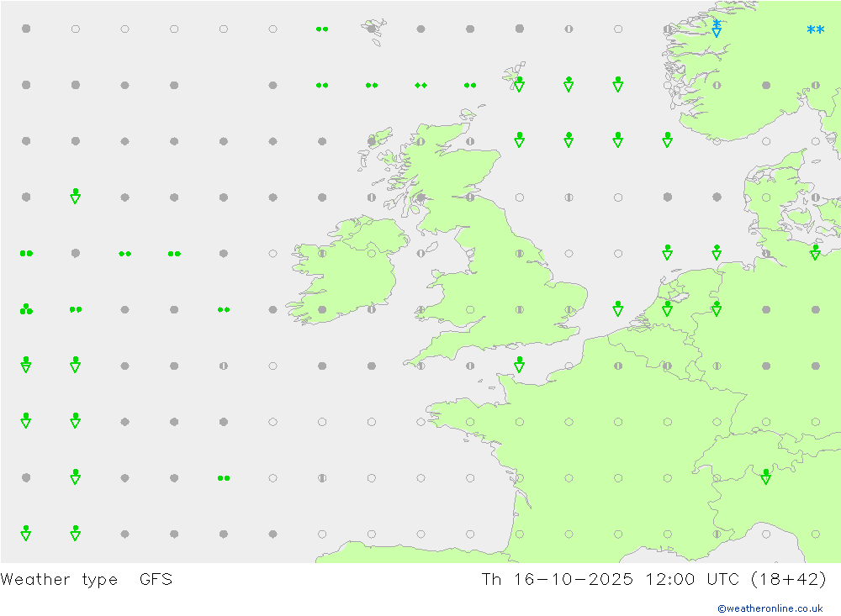This screenshot has width=841, height=616.
Task: Click the '12:00 UTC' time text
Action: tap(692, 579)
